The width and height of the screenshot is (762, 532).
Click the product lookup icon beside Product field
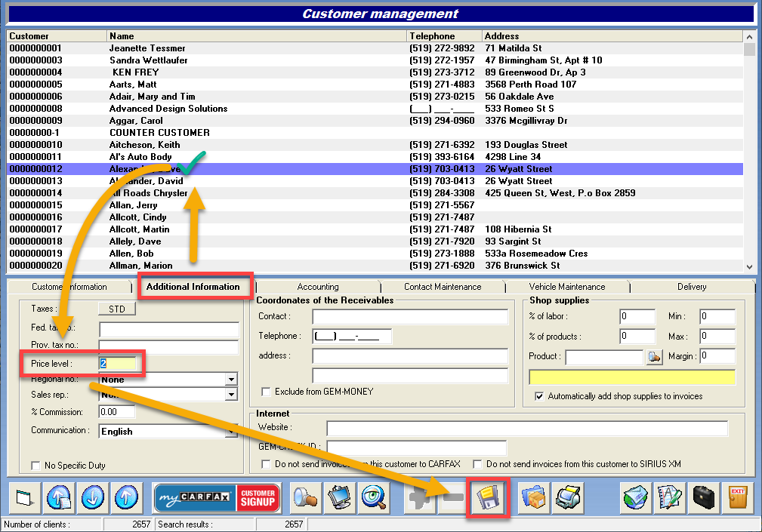(654, 357)
